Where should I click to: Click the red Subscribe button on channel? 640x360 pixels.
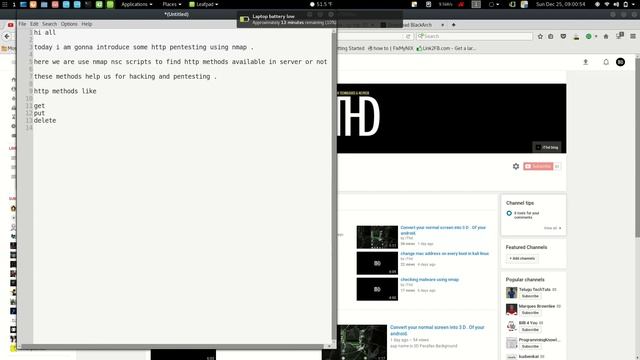(x=538, y=166)
